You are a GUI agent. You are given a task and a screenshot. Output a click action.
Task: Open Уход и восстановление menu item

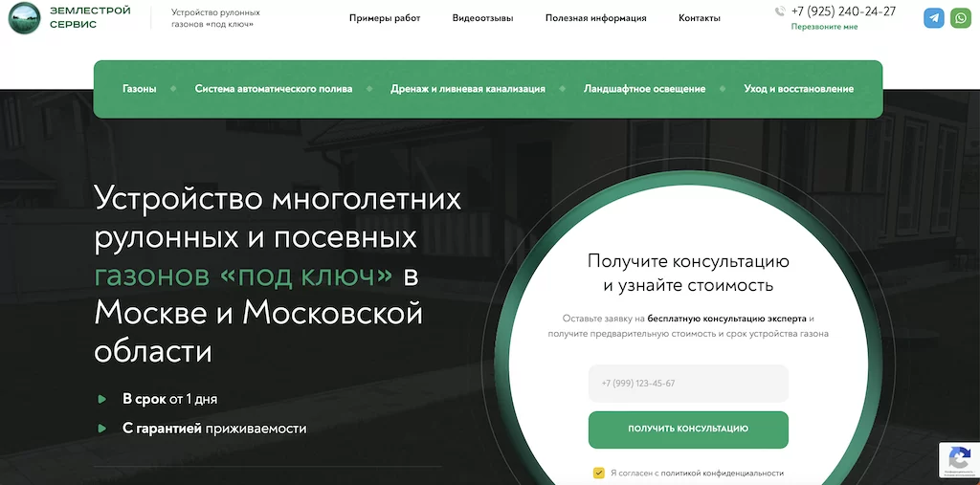point(798,89)
